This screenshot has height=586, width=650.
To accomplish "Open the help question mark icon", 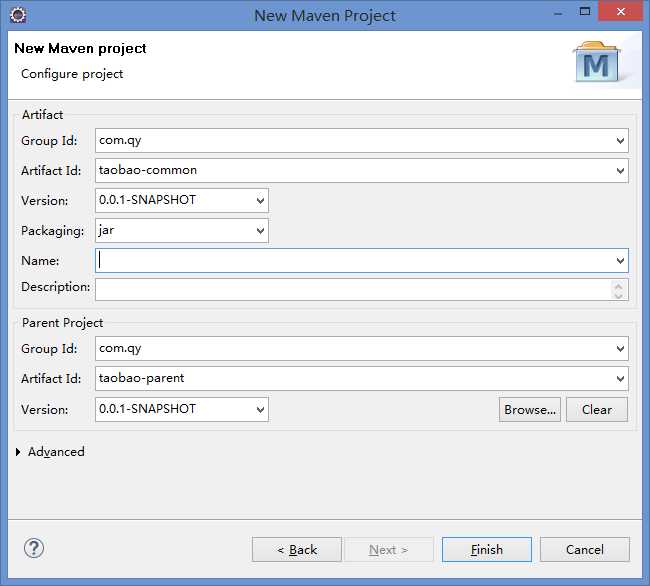I will click(x=34, y=548).
